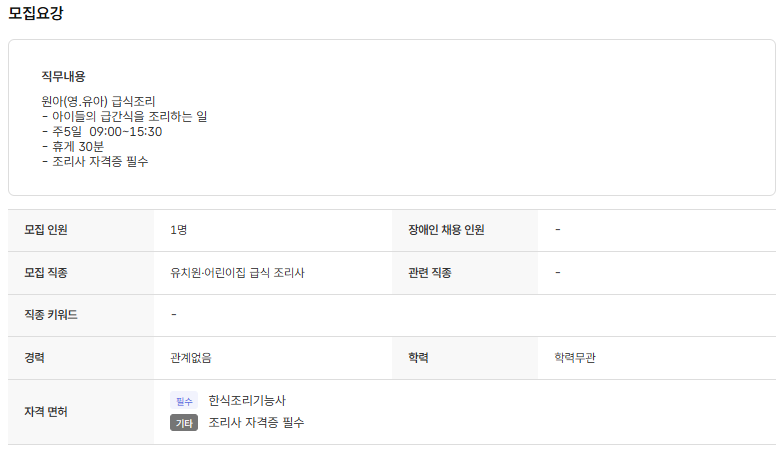
Task: Click the 관련 직종 label
Action: pos(430,273)
